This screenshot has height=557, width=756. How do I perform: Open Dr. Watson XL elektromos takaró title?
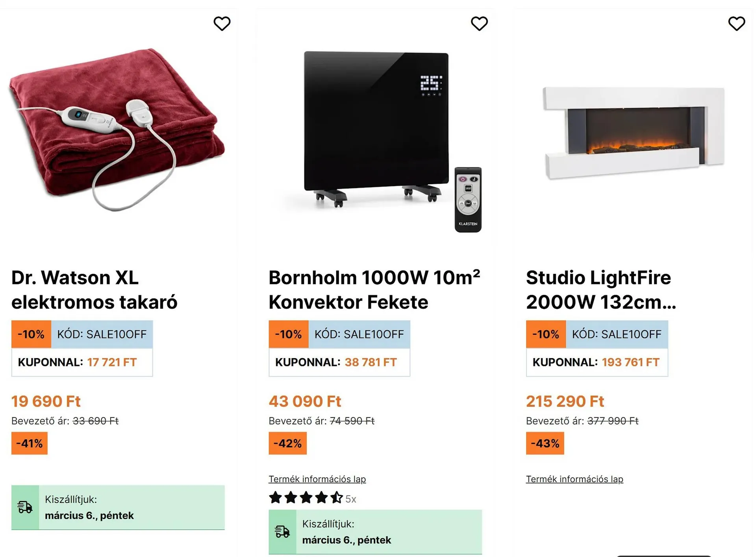94,290
